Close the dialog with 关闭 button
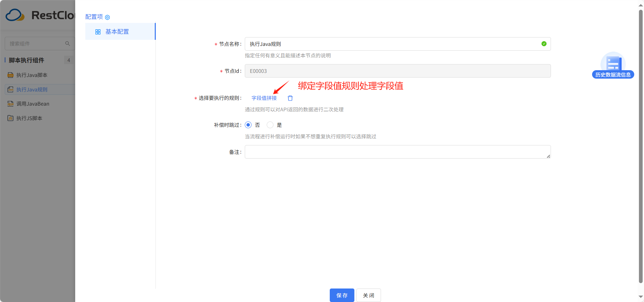The image size is (644, 302). [x=369, y=295]
